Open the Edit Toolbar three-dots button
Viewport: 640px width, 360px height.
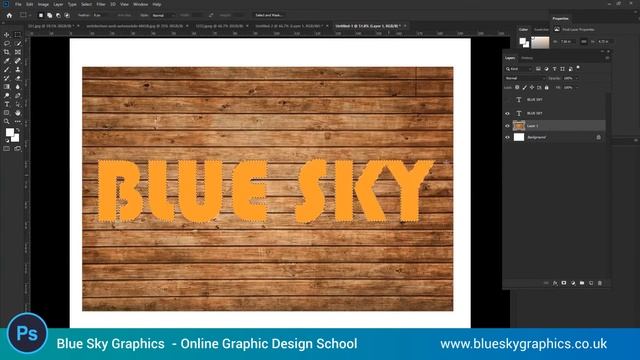click(18, 122)
